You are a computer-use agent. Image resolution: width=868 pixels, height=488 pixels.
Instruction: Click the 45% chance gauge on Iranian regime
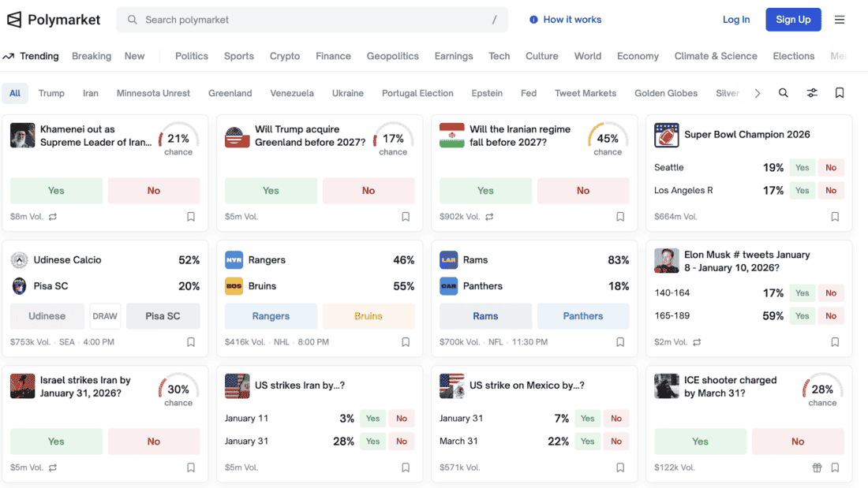click(608, 140)
